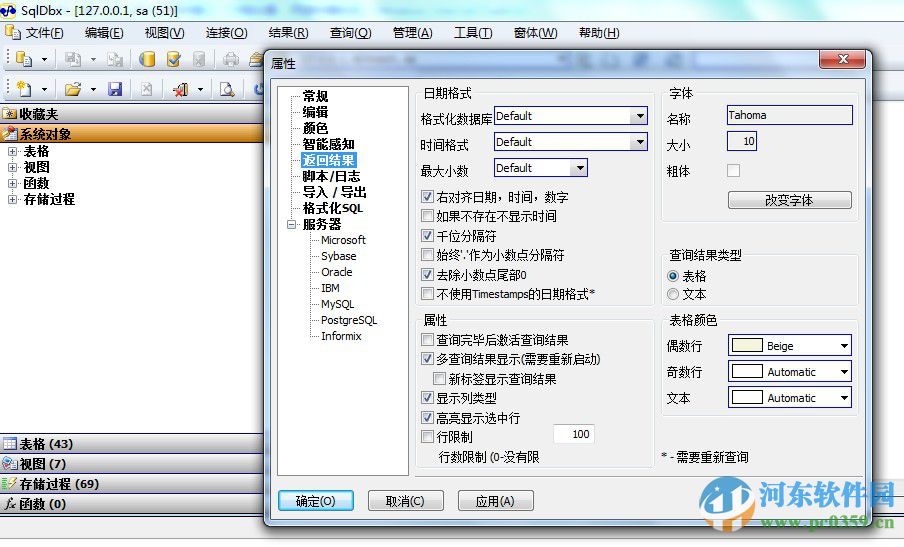Click the greyed-out close document icon
This screenshot has height=547, width=904.
(x=146, y=89)
